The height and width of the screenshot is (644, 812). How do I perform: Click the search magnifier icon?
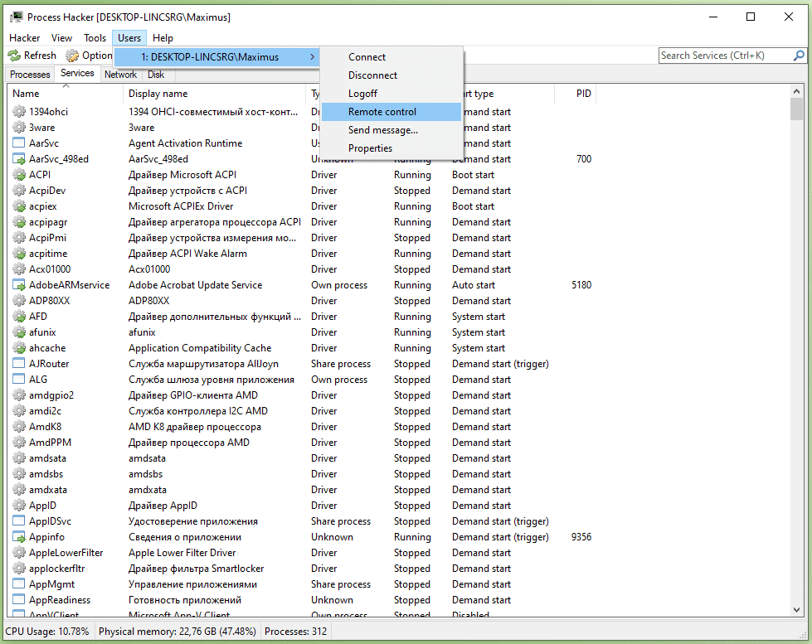(799, 56)
